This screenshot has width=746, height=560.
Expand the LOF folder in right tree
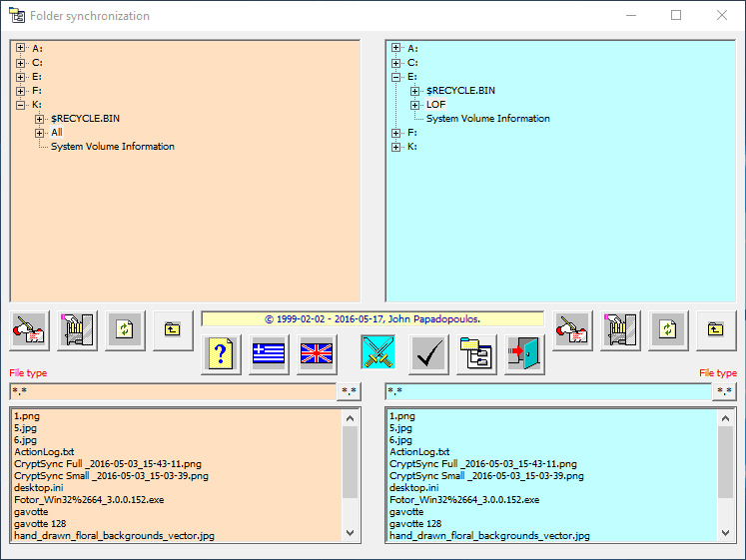pos(414,105)
